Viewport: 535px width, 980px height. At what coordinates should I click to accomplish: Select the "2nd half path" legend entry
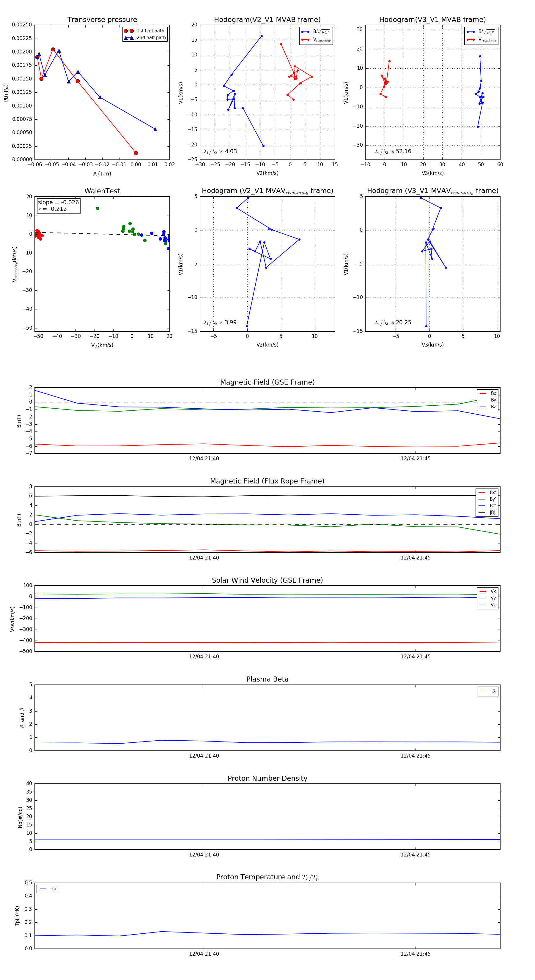pyautogui.click(x=145, y=38)
